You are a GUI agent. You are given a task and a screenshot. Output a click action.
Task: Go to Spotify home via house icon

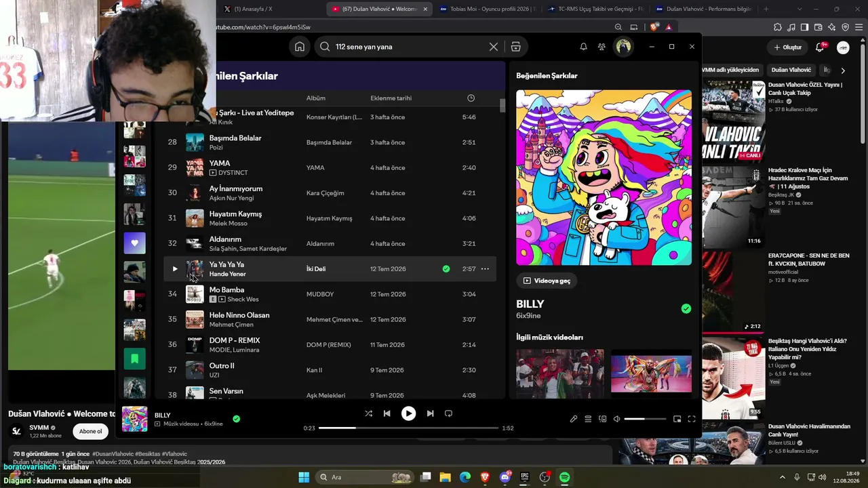pos(300,47)
